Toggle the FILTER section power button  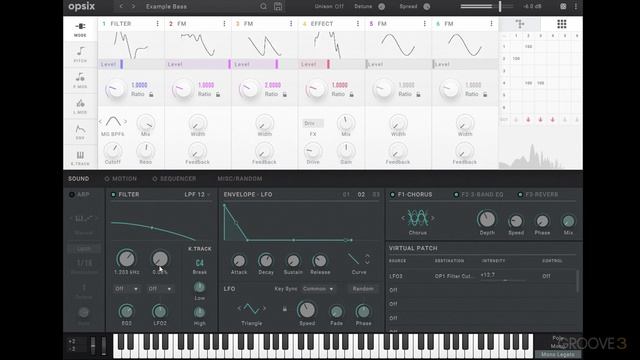(x=113, y=195)
